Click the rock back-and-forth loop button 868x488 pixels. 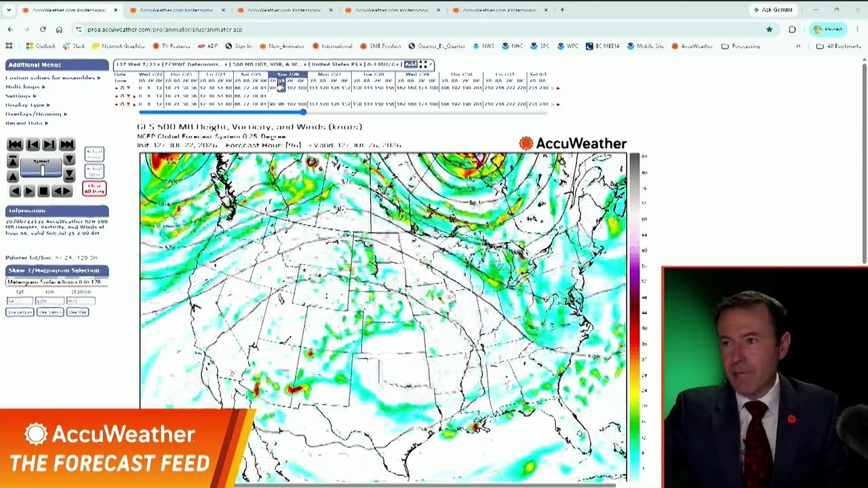click(x=62, y=191)
